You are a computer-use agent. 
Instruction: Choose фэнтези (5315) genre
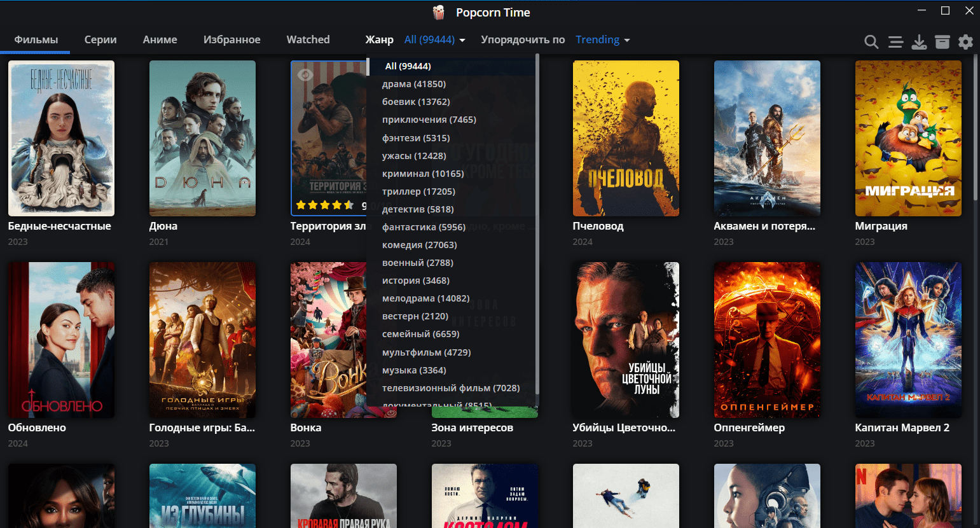[452, 138]
